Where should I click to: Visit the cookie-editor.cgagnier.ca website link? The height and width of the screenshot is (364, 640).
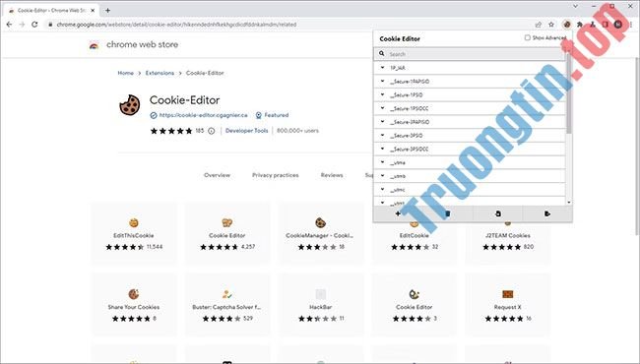203,115
